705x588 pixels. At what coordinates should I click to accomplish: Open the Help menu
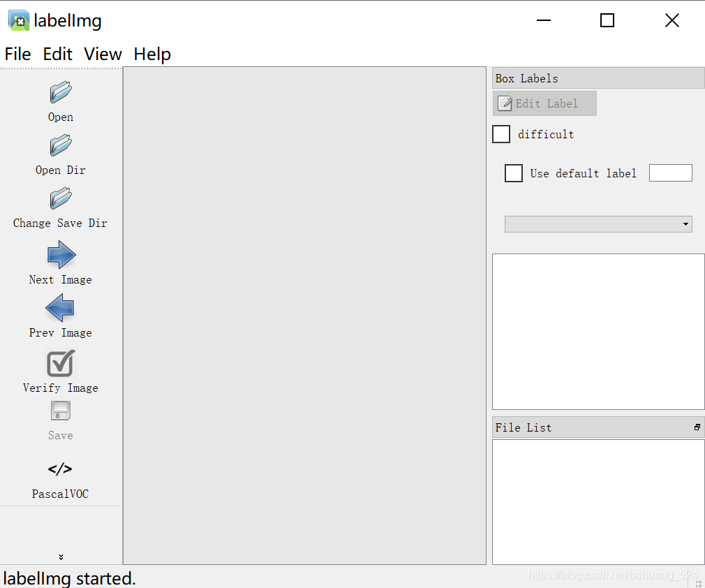coord(152,54)
